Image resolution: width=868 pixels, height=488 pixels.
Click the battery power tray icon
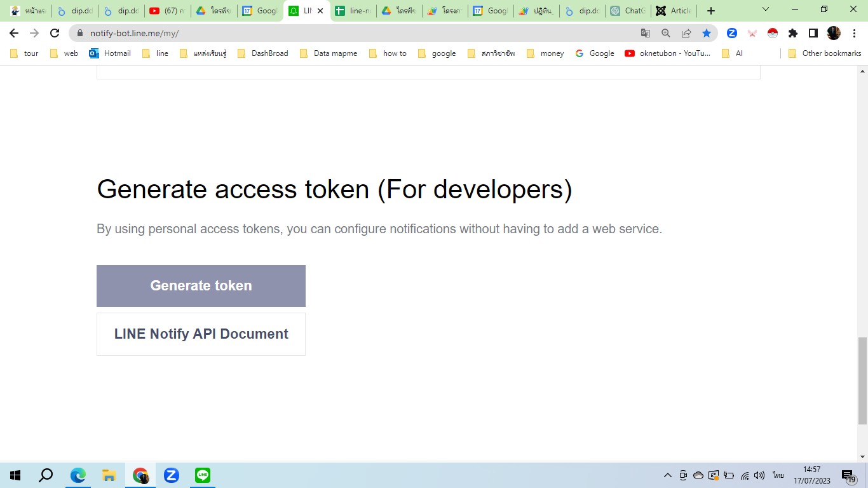point(729,475)
